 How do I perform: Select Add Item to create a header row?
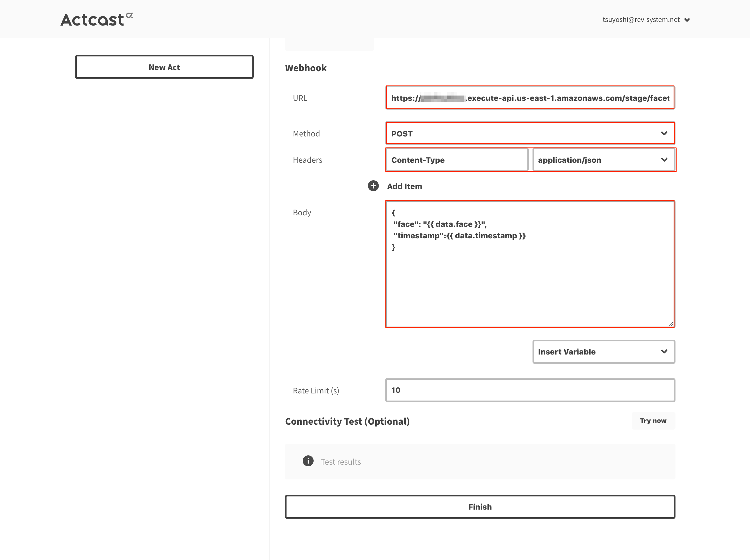pyautogui.click(x=405, y=186)
